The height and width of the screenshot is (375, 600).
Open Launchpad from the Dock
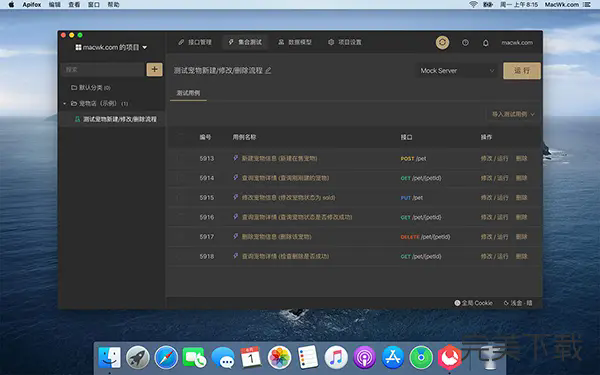click(x=138, y=357)
